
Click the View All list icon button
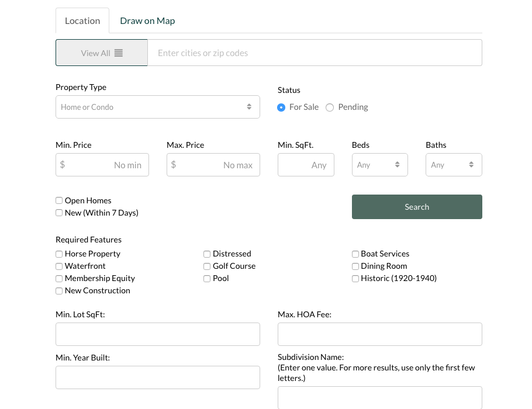[102, 53]
